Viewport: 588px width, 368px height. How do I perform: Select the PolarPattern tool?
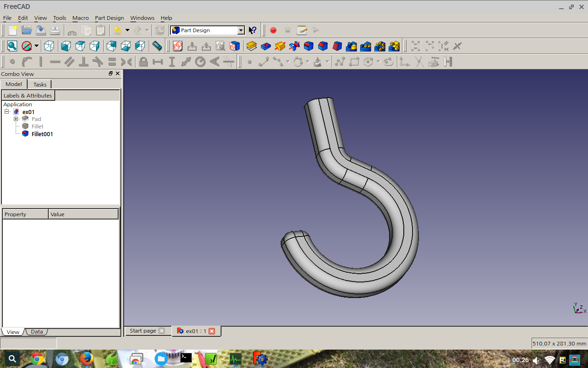380,46
